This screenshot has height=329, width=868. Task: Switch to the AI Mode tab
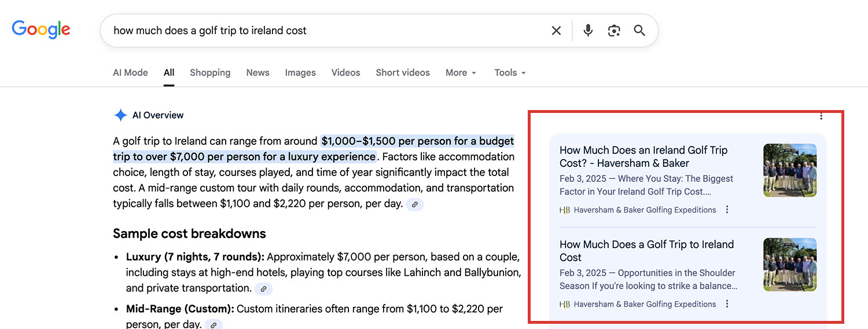(130, 73)
